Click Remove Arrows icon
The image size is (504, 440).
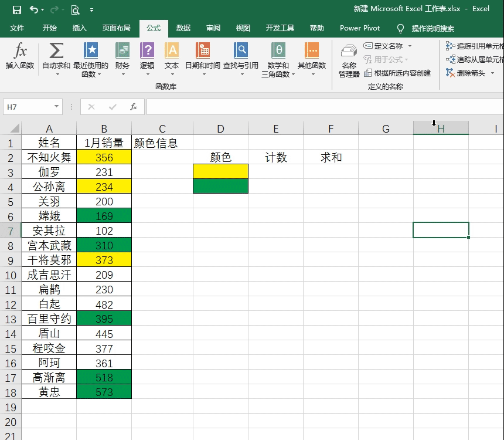click(450, 73)
